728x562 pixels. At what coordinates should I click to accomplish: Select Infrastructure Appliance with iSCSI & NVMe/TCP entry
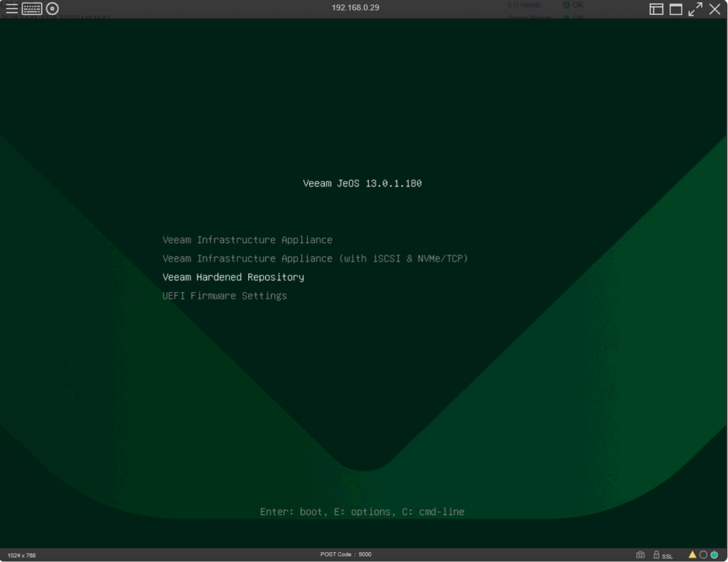tap(315, 258)
